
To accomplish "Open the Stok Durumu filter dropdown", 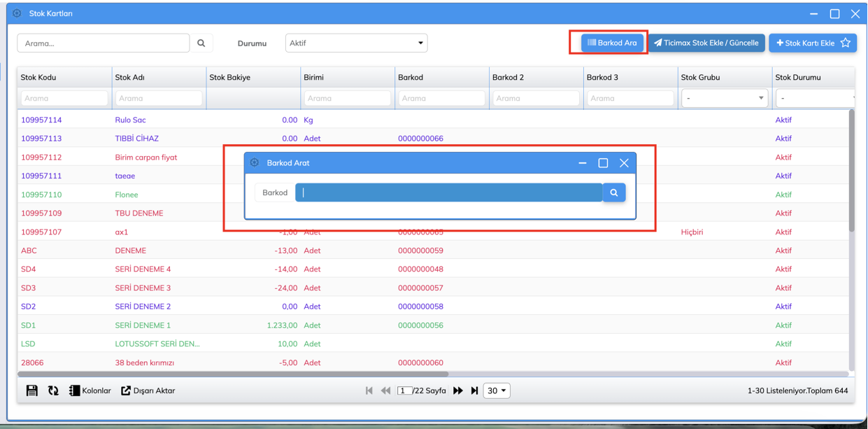I will pos(815,98).
